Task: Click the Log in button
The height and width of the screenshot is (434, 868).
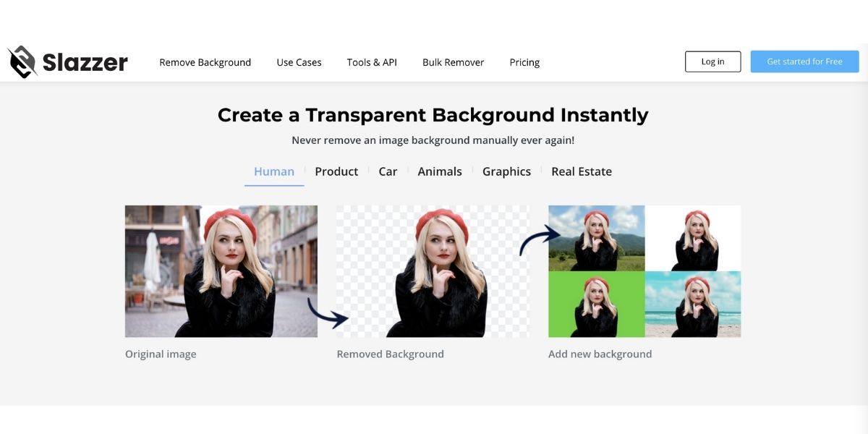Action: point(712,61)
